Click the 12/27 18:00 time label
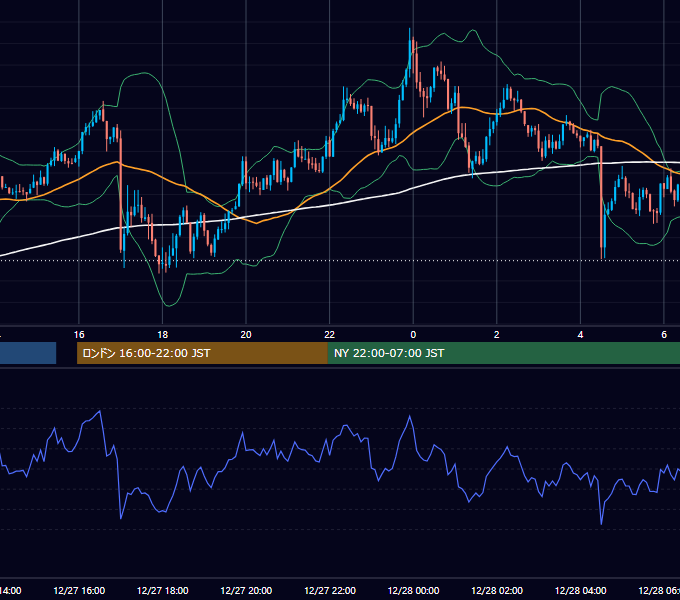 (x=163, y=590)
